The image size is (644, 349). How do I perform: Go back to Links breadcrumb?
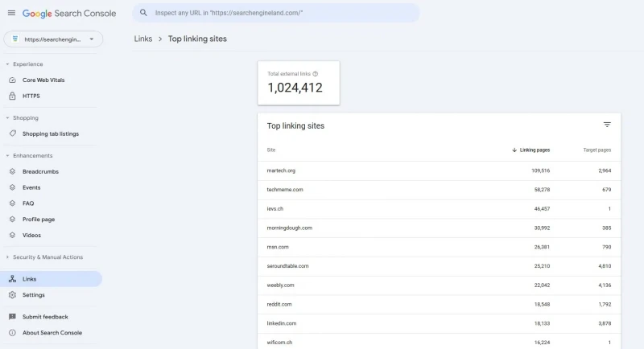[x=143, y=39]
